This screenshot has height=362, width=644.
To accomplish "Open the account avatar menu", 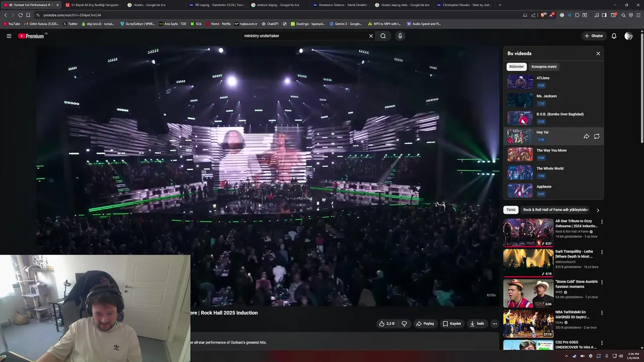I will click(628, 36).
